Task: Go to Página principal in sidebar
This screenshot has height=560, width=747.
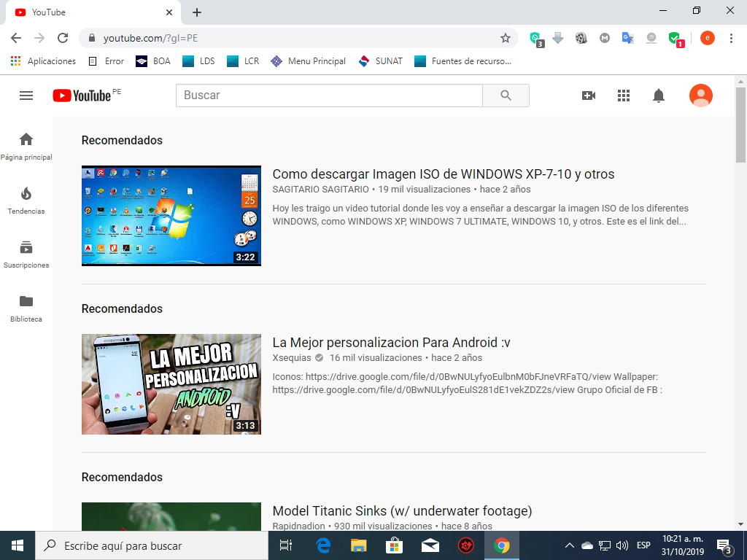Action: [x=26, y=147]
